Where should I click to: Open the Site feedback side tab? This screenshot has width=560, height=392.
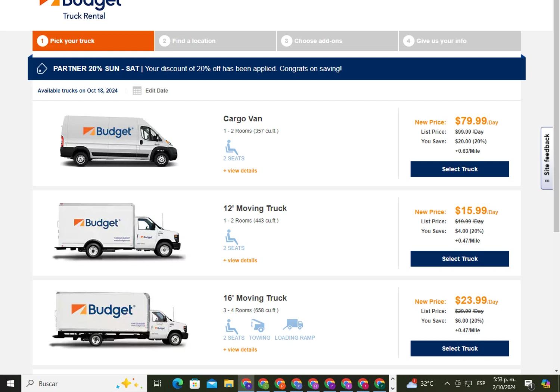(x=547, y=158)
